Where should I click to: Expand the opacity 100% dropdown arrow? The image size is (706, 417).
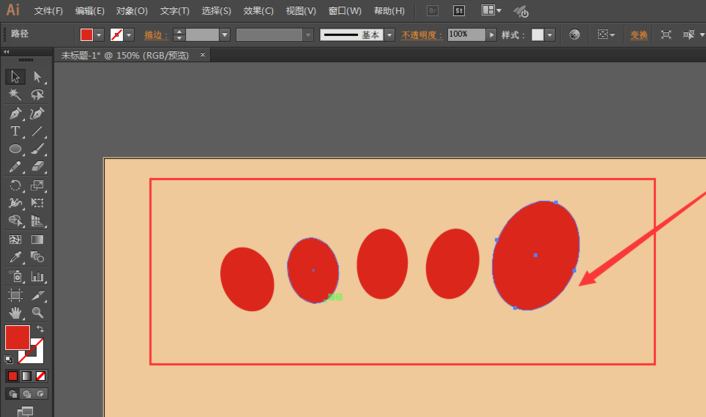pos(490,34)
